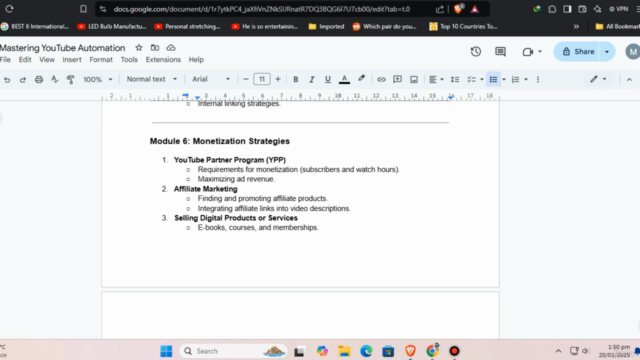Click the Share button
The image size is (640, 360).
coord(577,51)
